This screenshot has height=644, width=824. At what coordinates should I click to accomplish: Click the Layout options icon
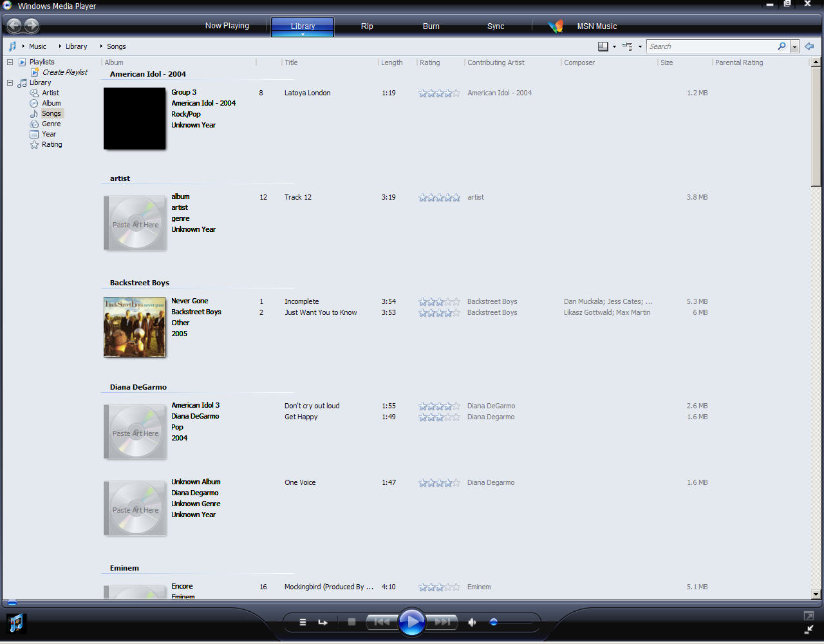coord(603,46)
